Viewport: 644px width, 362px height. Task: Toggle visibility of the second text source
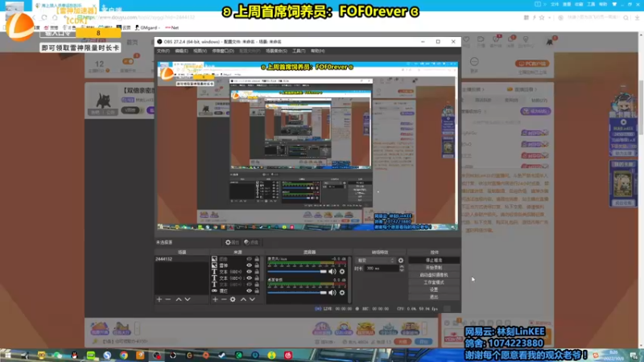click(249, 278)
